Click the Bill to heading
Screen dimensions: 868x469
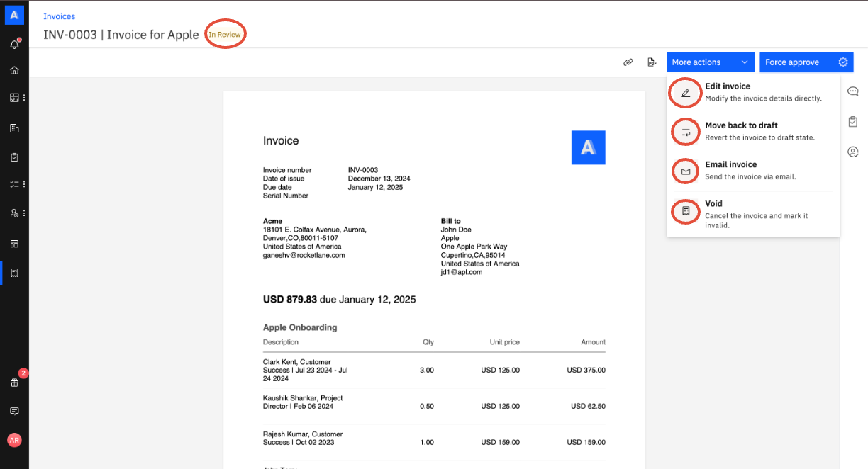click(x=451, y=221)
